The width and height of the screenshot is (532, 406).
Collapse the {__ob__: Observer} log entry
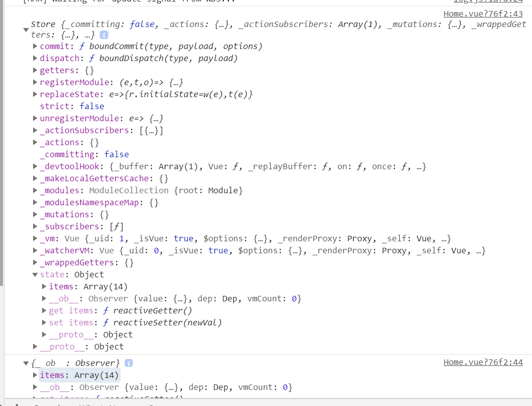tap(26, 363)
